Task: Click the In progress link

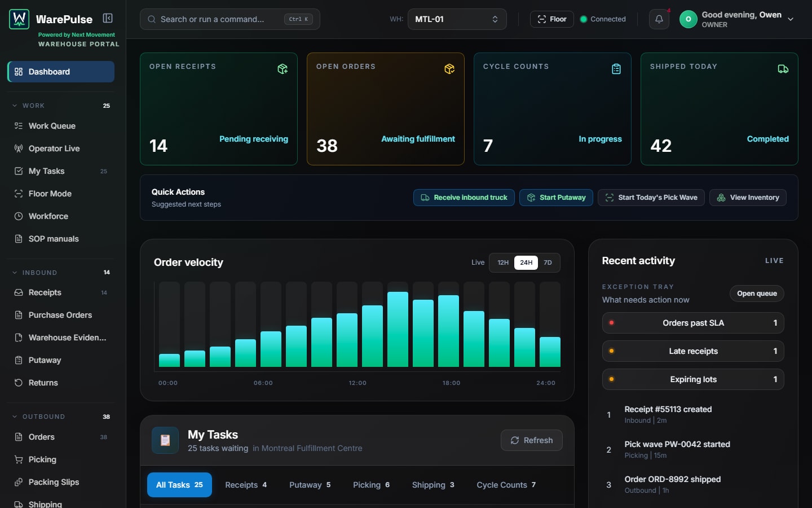Action: (x=600, y=139)
